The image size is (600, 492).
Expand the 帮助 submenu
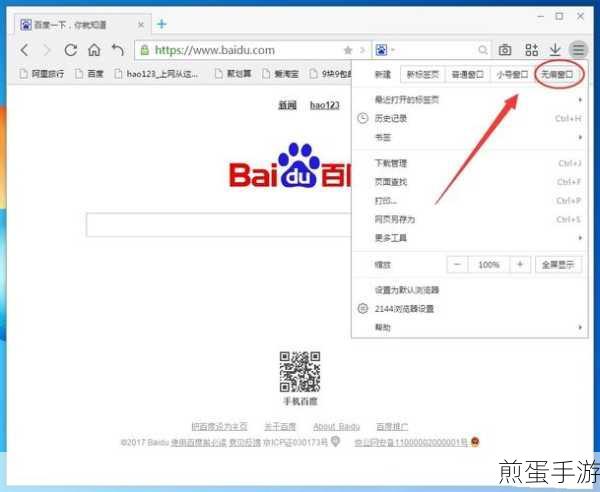[x=580, y=327]
